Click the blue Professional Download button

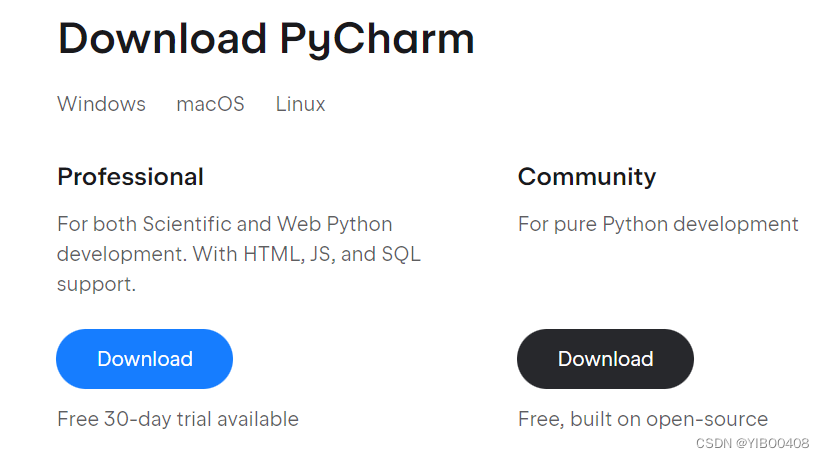point(144,359)
